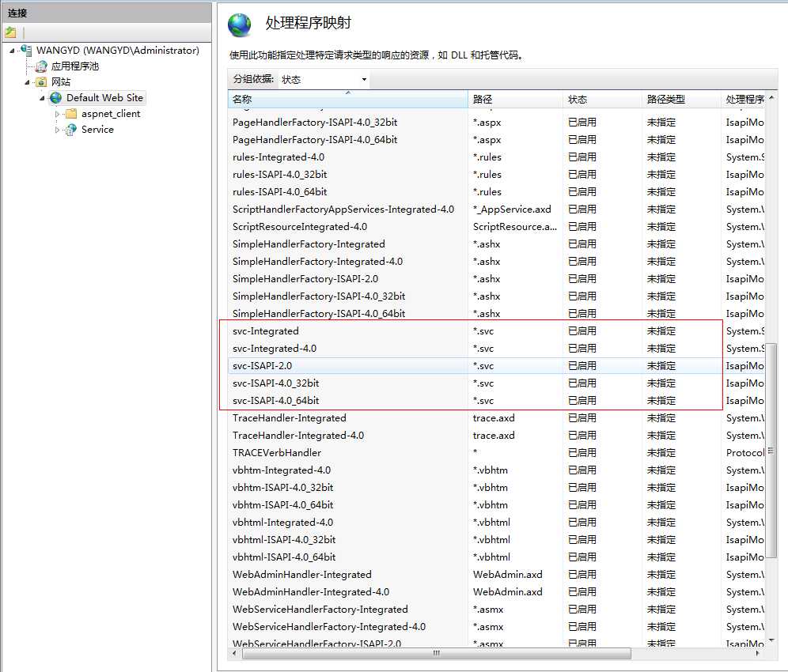Select WebAdminHandler-Integrated-4.0 row
This screenshot has width=788, height=672.
click(496, 592)
